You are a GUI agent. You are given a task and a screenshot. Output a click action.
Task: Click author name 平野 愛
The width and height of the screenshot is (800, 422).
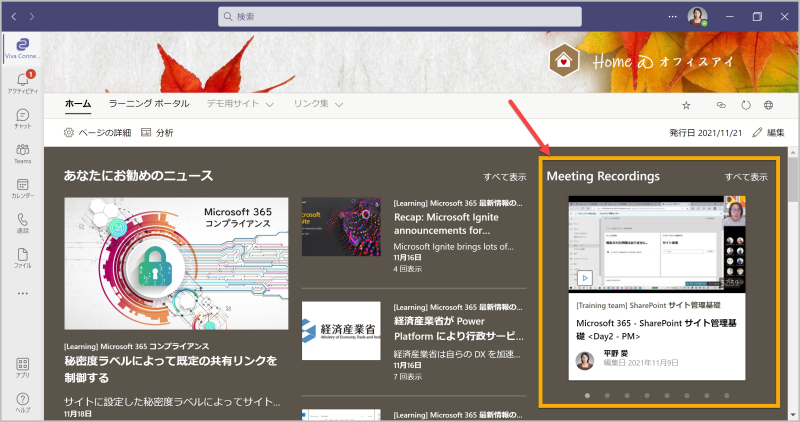pos(616,353)
